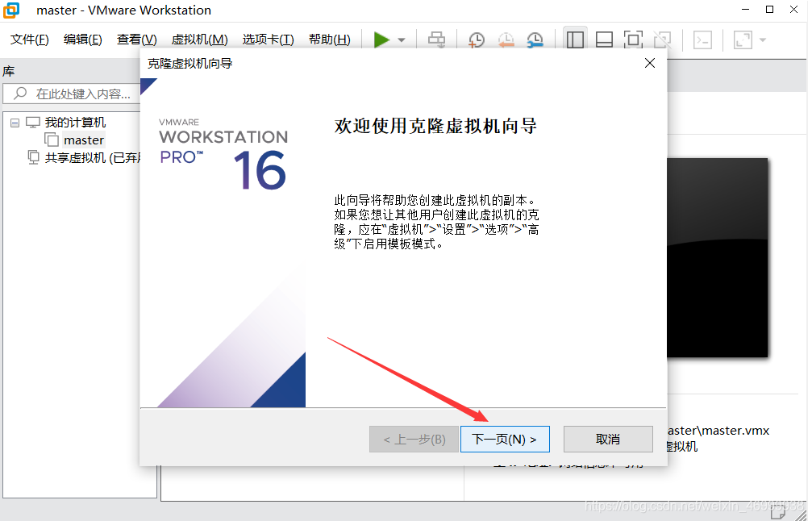Power on the virtual machine

380,39
